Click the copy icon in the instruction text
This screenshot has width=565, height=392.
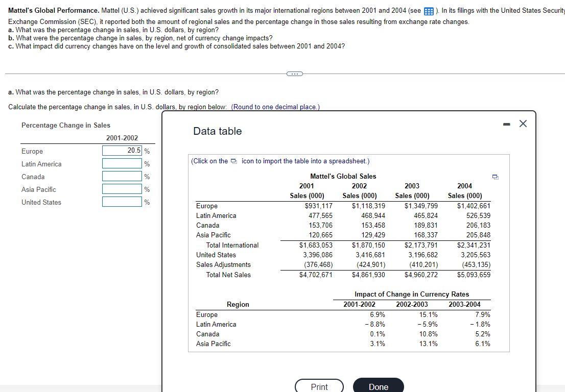(x=234, y=161)
